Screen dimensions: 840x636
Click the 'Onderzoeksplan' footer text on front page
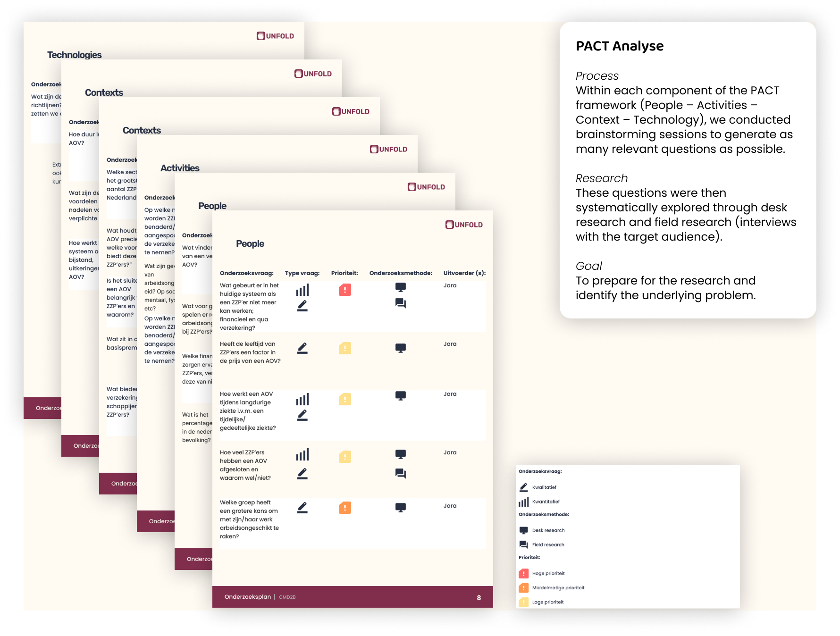click(248, 597)
